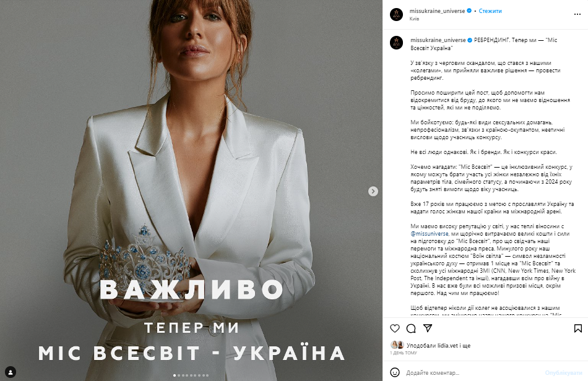The image size is (588, 381).
Task: Open lidia.vet liker profile link
Action: click(447, 345)
